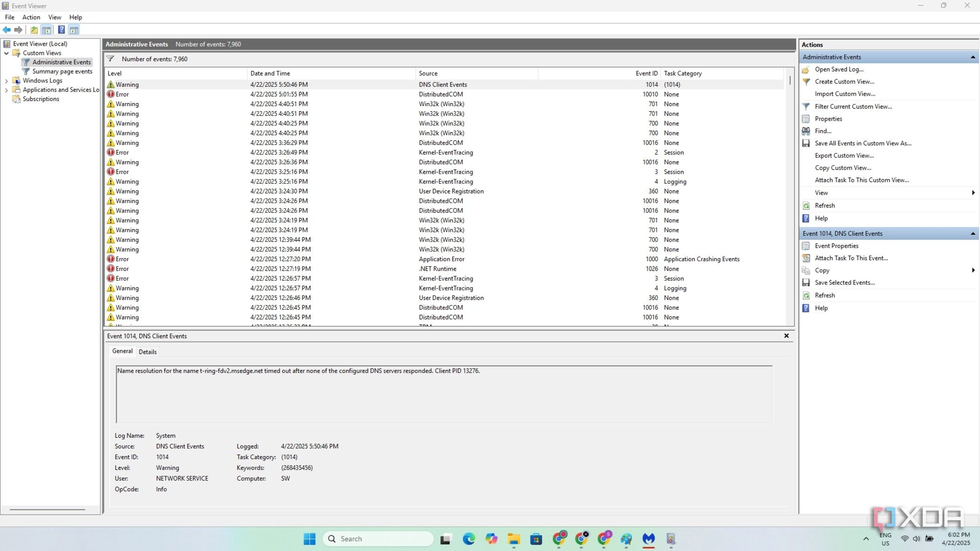Collapse Event 1014 DNS Client Events actions section
This screenshot has height=551, width=980.
(973, 234)
